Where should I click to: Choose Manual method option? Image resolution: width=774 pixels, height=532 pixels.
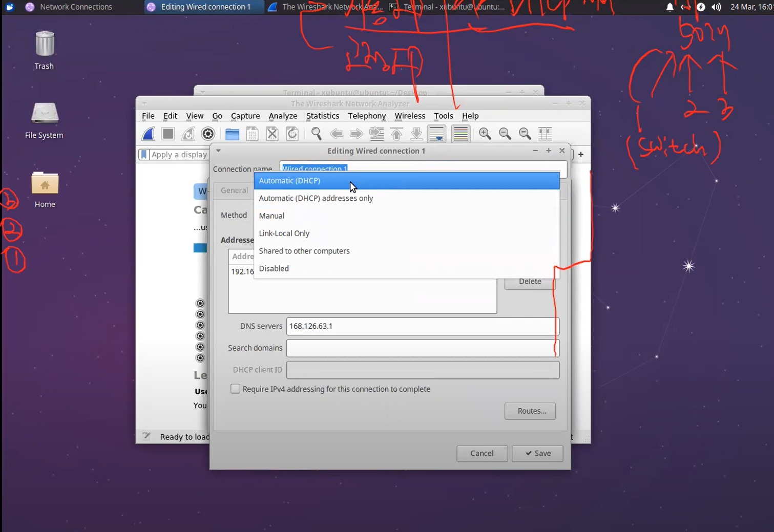[407, 216]
